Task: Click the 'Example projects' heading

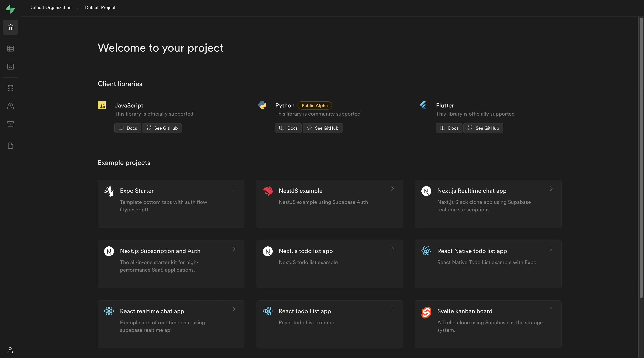Action: coord(124,163)
